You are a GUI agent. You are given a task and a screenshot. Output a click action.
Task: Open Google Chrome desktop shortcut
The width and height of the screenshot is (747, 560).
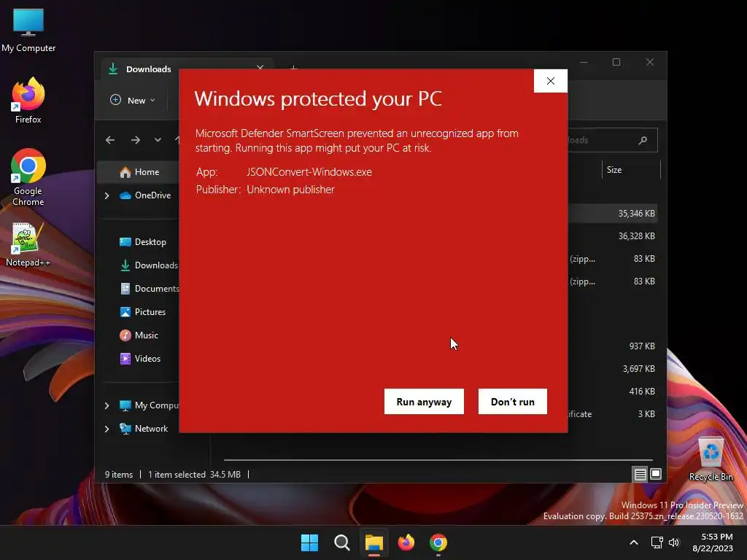[28, 177]
